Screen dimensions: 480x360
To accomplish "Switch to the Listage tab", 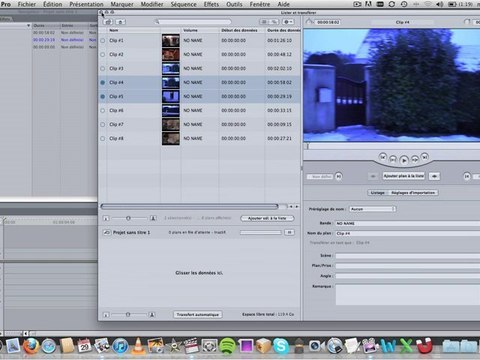I will tap(378, 193).
